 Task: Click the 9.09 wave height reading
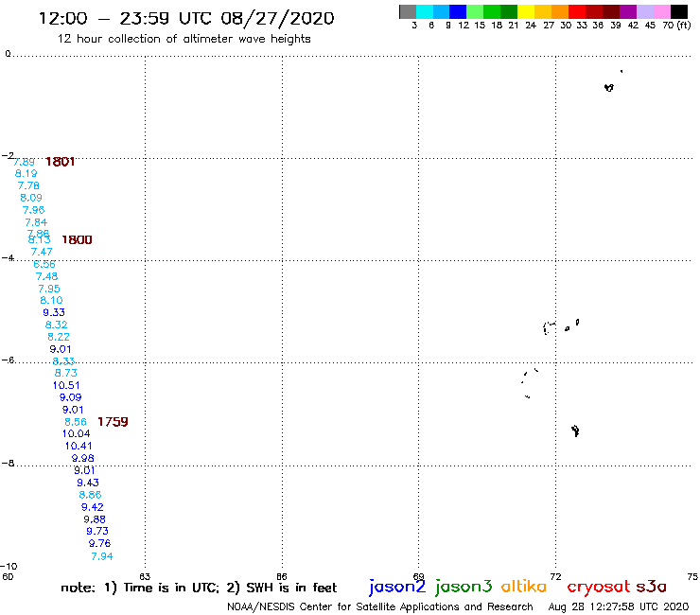71,397
